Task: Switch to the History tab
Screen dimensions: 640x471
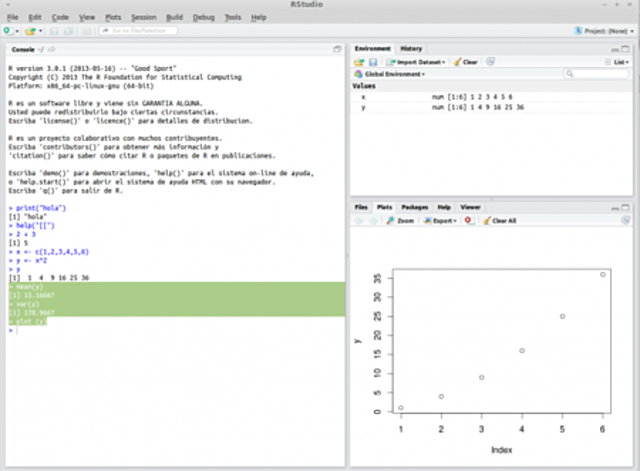Action: pos(411,49)
